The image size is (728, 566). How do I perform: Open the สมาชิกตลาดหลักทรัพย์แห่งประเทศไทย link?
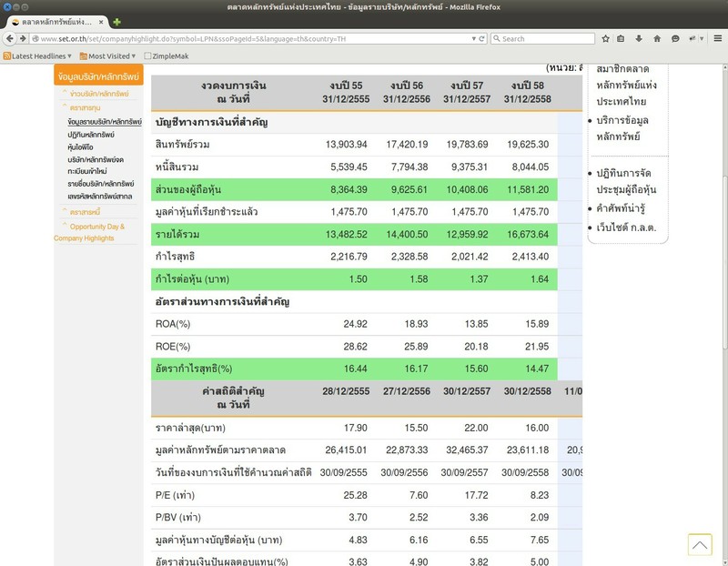pyautogui.click(x=626, y=85)
